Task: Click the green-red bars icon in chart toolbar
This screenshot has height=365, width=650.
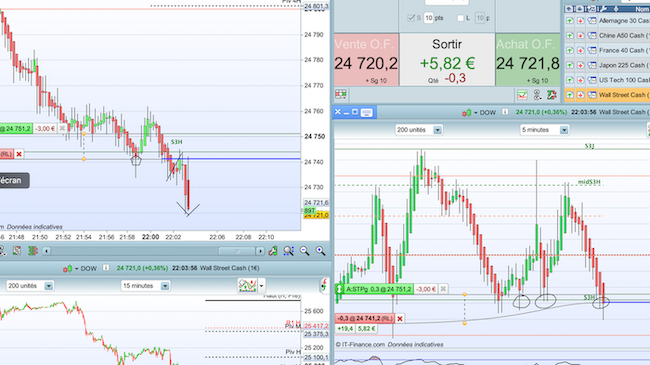Action: 33,251
